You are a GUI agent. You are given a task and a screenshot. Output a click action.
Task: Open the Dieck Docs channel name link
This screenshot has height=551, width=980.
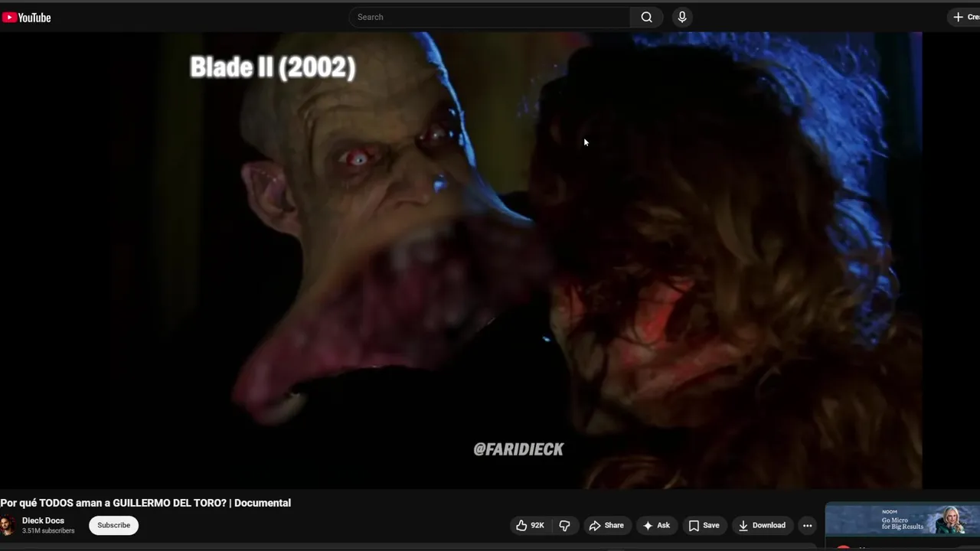point(43,520)
